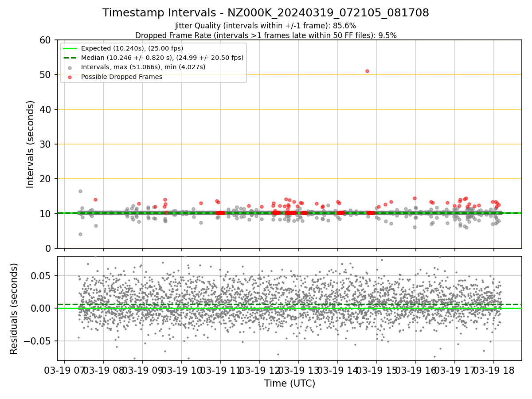Click the "30" tick on the intervals axis
Viewport: 532px width, 399px height.
46,144
